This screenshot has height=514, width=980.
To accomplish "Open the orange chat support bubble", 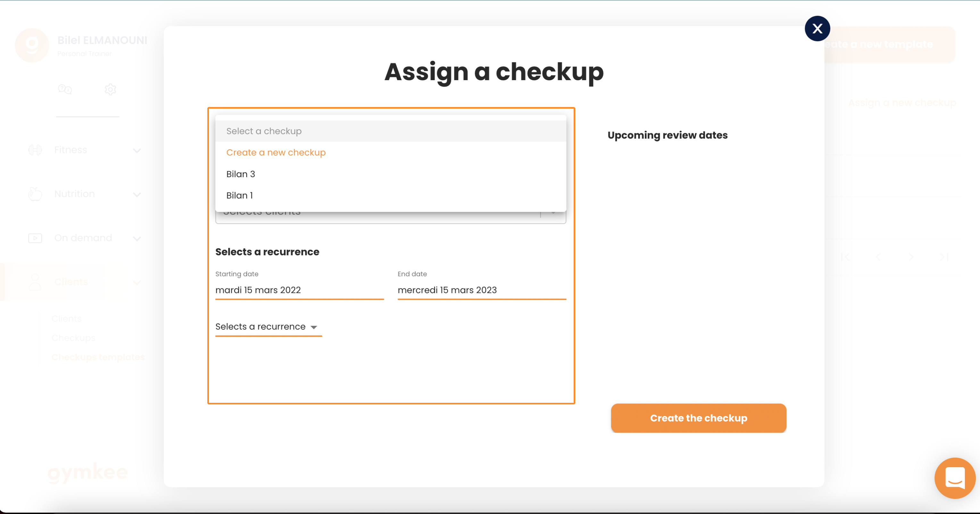I will (955, 478).
